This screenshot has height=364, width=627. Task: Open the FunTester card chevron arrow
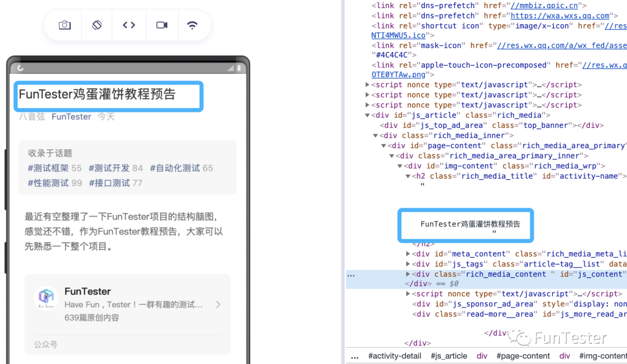(x=218, y=305)
